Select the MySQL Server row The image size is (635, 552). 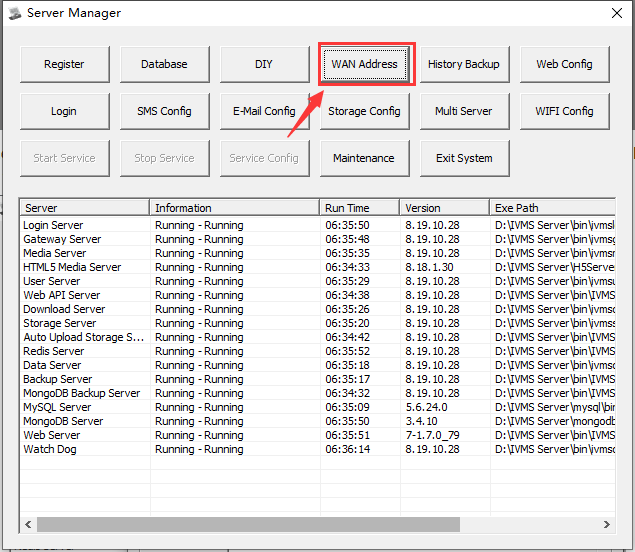pos(318,407)
